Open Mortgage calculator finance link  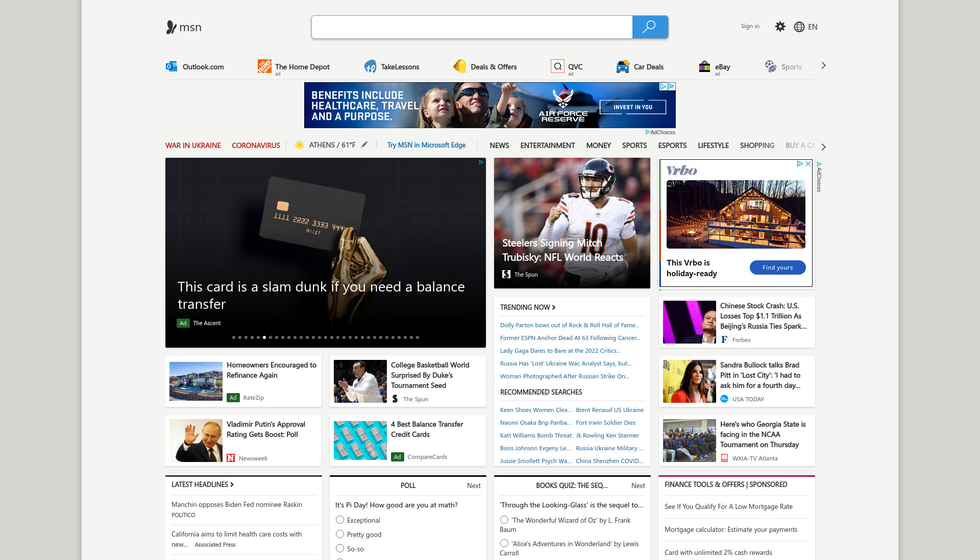[731, 529]
